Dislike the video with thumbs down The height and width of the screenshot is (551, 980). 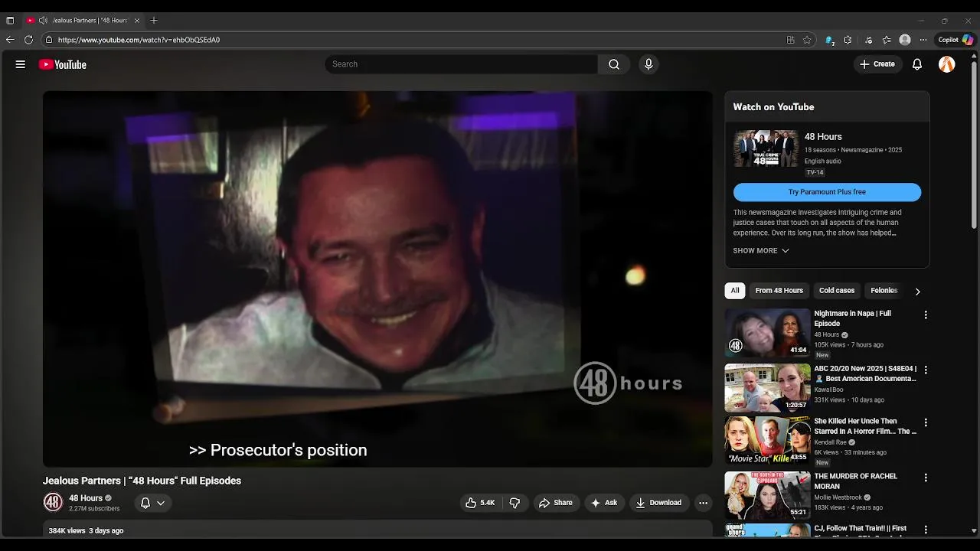pyautogui.click(x=514, y=503)
